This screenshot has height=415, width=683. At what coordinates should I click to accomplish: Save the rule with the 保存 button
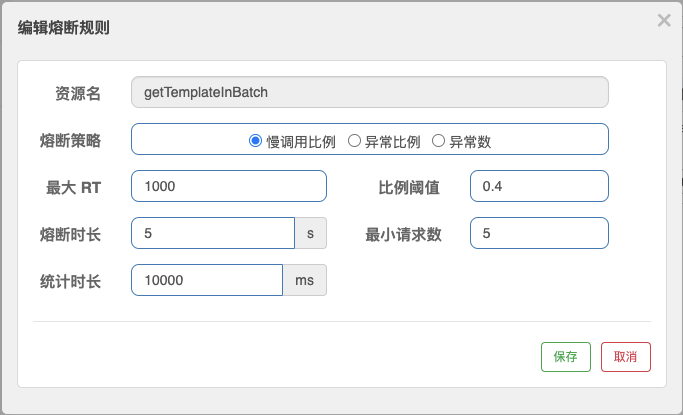coord(566,356)
